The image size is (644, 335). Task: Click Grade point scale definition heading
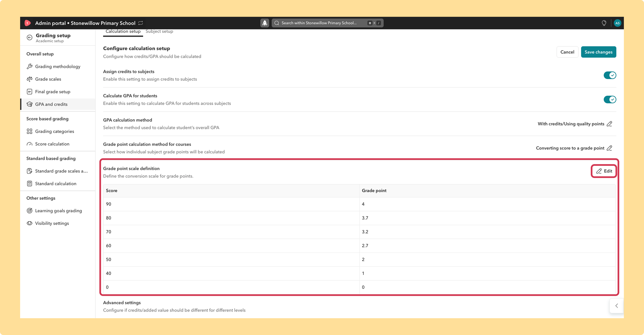pos(131,169)
